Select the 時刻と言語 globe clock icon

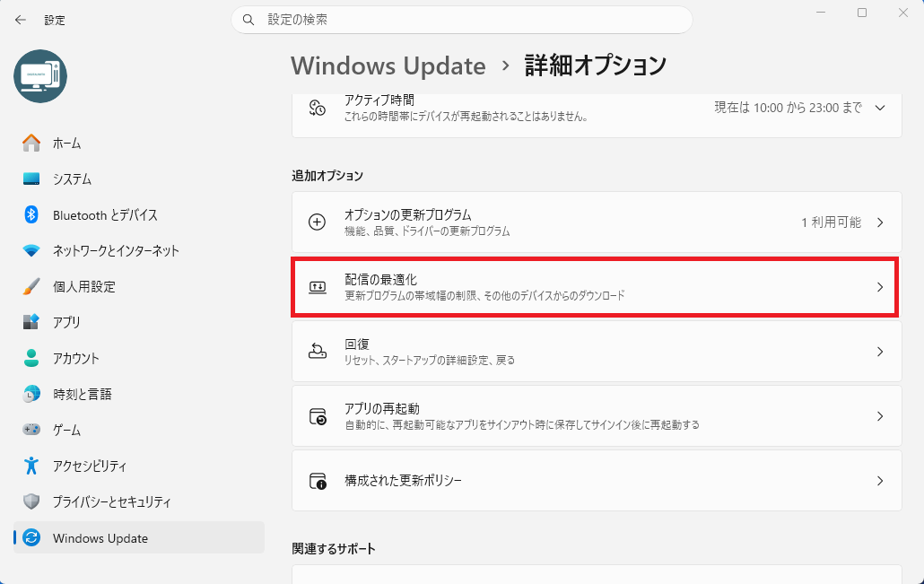tap(31, 394)
